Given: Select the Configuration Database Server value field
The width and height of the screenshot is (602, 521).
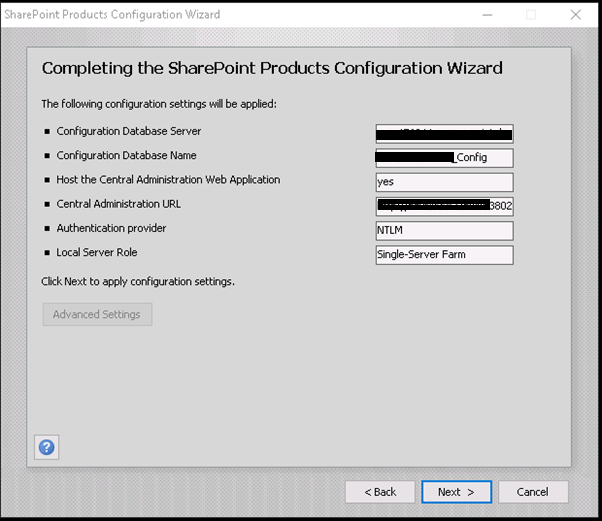Looking at the screenshot, I should 445,134.
